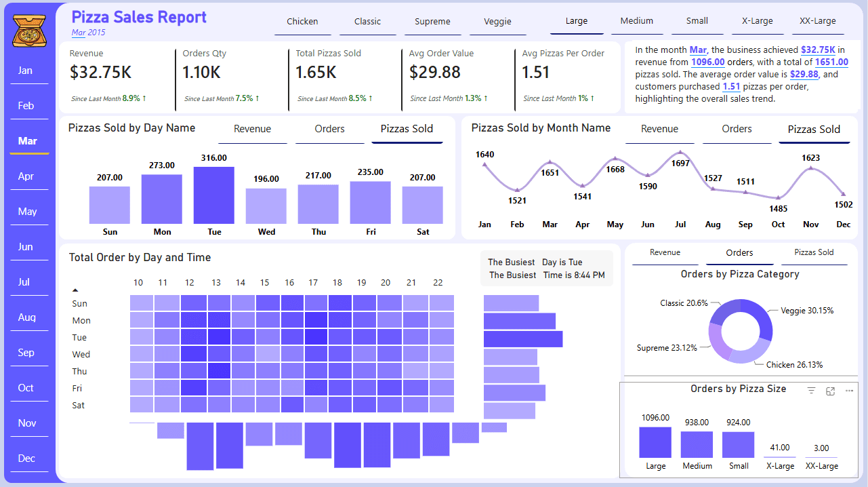Image resolution: width=868 pixels, height=487 pixels.
Task: Select the Medium bar in pizza size chart
Action: coord(697,445)
